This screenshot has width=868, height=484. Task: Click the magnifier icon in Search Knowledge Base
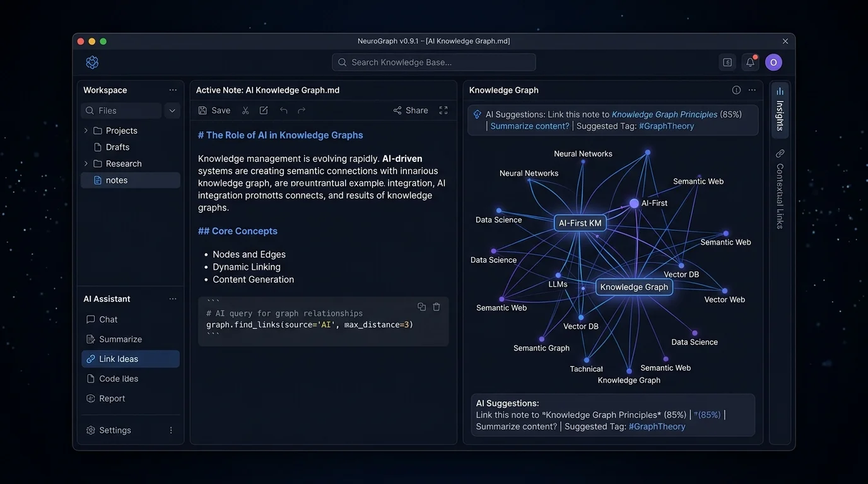click(x=342, y=62)
